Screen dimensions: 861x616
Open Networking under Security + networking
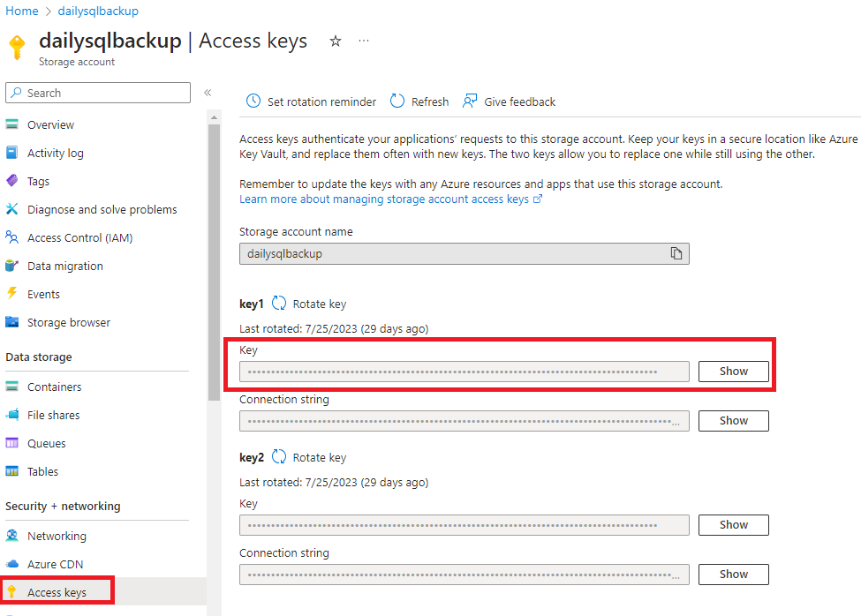coord(57,536)
